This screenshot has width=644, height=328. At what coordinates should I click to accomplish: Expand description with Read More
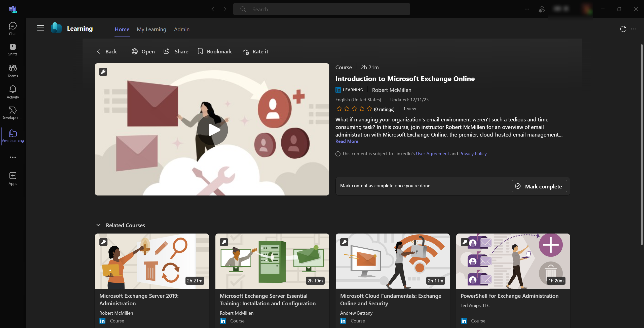point(347,141)
